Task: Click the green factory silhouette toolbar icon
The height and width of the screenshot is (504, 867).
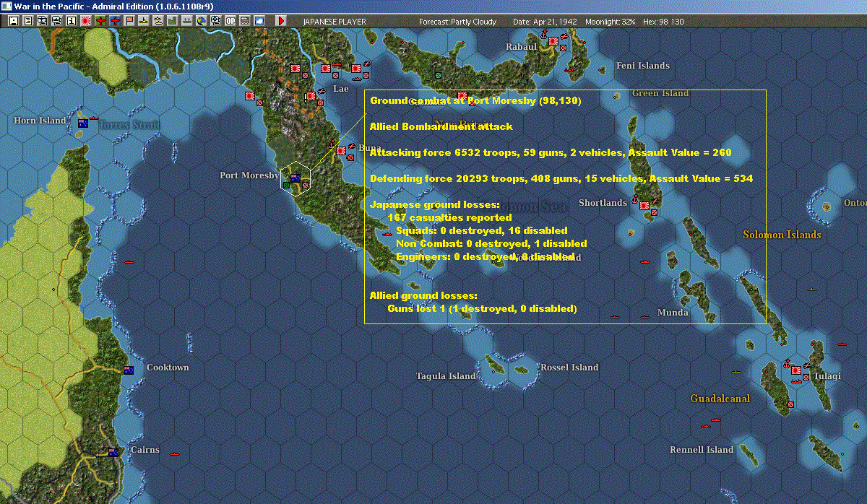Action: tap(173, 21)
